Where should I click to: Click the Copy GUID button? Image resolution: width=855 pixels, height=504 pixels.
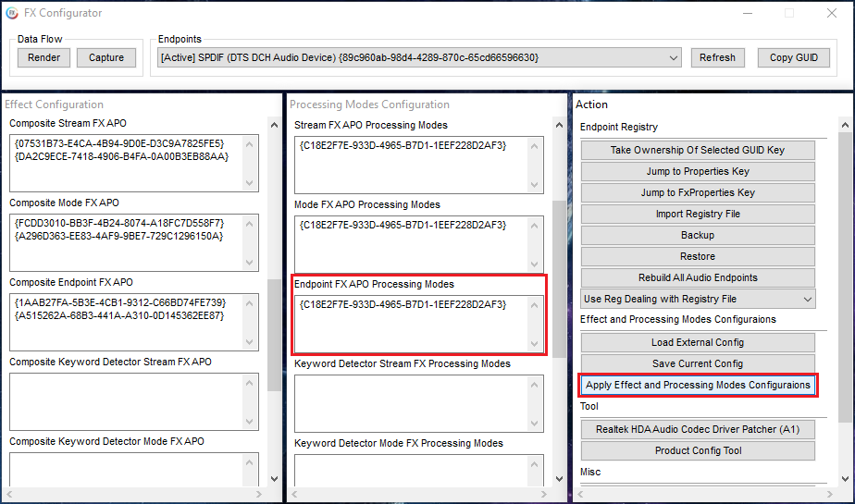coord(793,57)
